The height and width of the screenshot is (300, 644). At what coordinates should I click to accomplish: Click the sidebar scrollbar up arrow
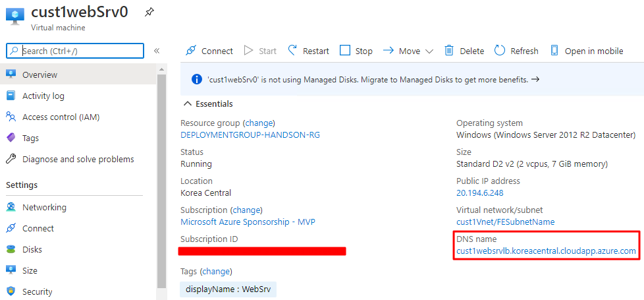click(161, 69)
